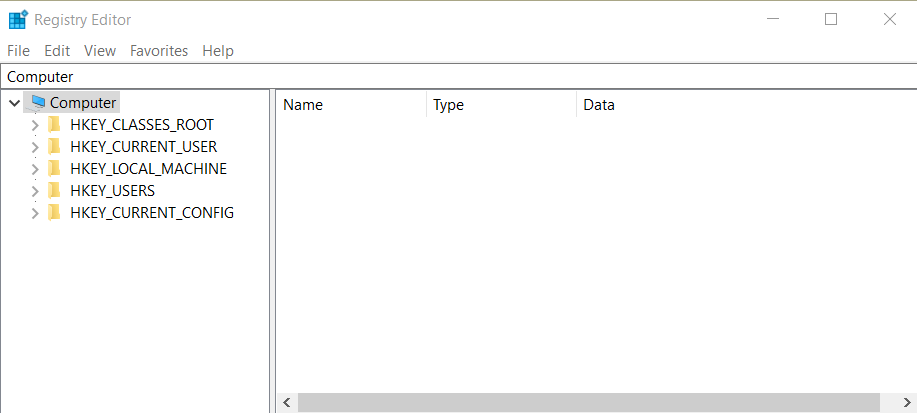Click the horizontal scrollbar right arrow
The width and height of the screenshot is (917, 413).
pyautogui.click(x=907, y=402)
